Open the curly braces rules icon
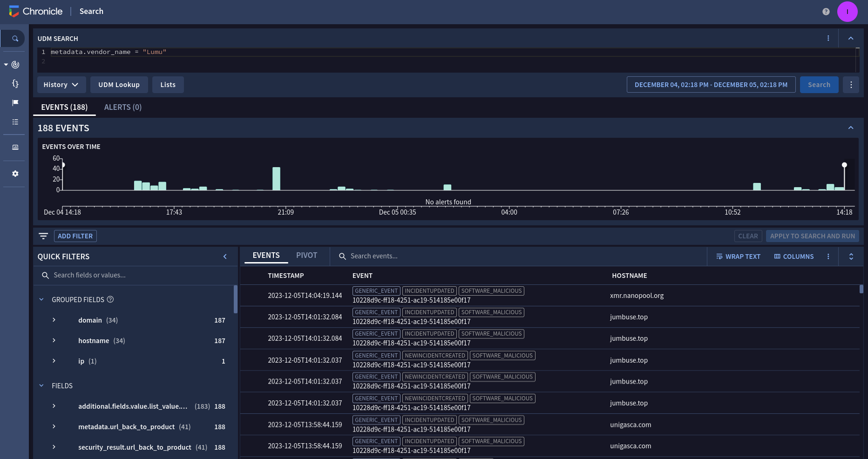Image resolution: width=868 pixels, height=459 pixels. [15, 84]
